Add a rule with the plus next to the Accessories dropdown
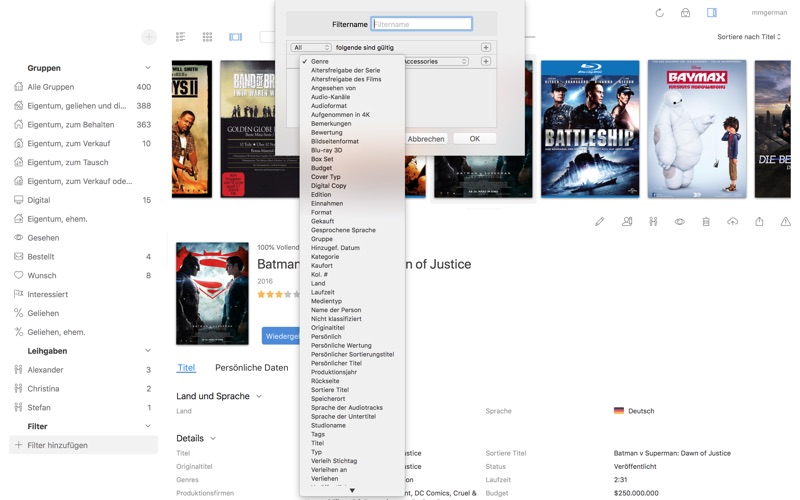 pyautogui.click(x=486, y=61)
